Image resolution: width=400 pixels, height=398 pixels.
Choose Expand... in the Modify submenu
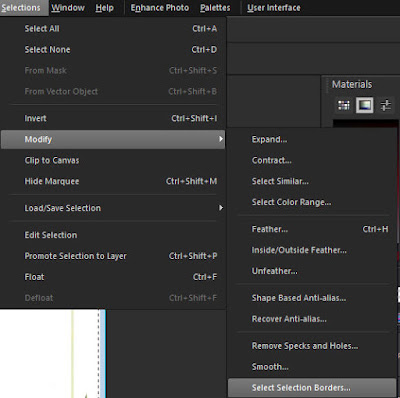click(312, 139)
